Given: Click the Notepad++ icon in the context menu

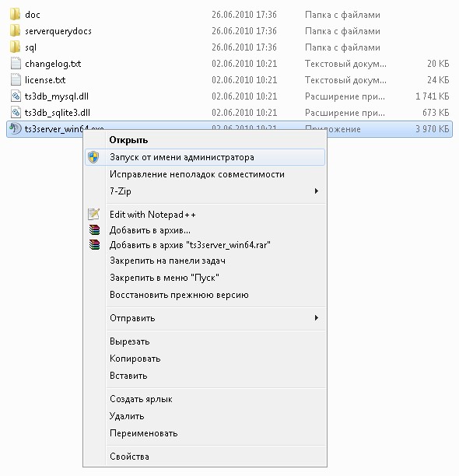Looking at the screenshot, I should 94,215.
